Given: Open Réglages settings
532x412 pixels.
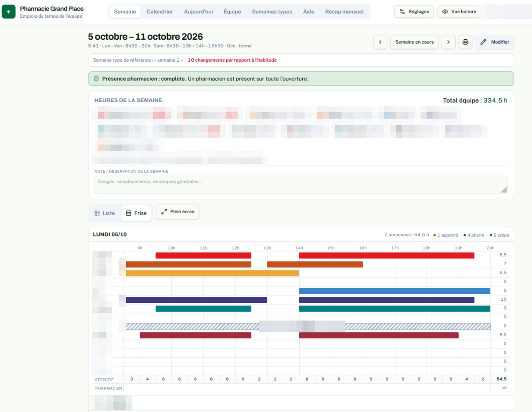Looking at the screenshot, I should tap(414, 12).
